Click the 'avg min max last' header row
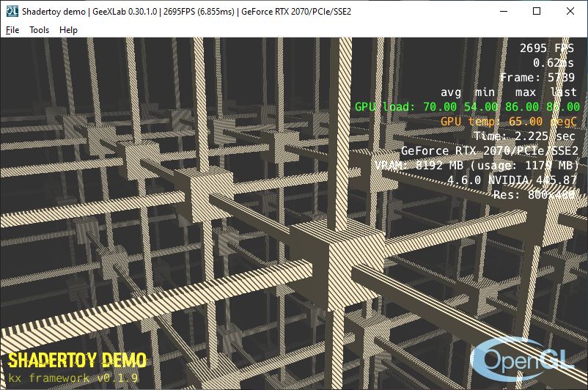This screenshot has width=588, height=390. click(509, 92)
